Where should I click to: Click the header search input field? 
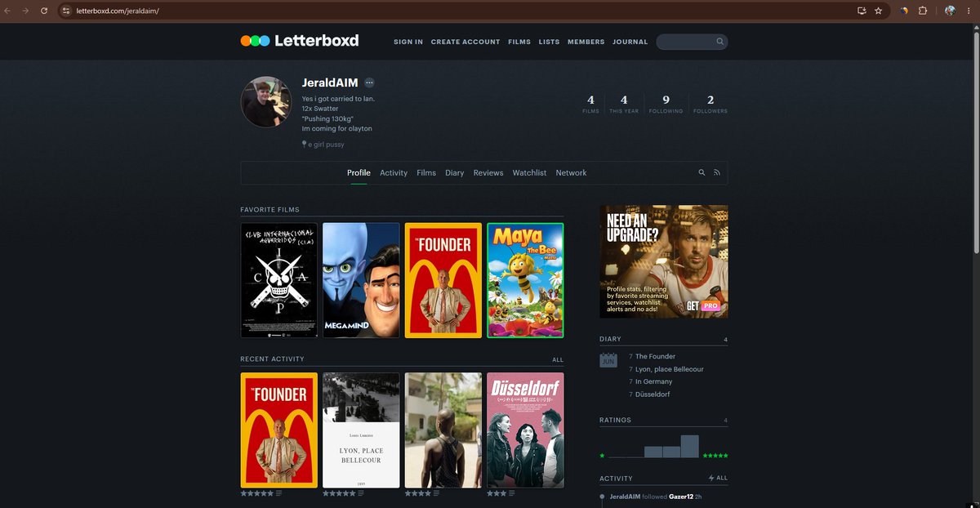[x=692, y=42]
